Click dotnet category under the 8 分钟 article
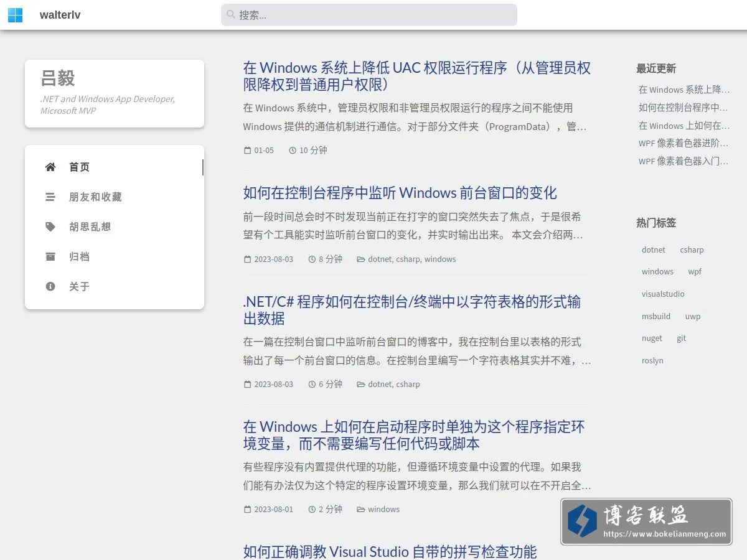Viewport: 747px width, 560px height. coord(380,259)
